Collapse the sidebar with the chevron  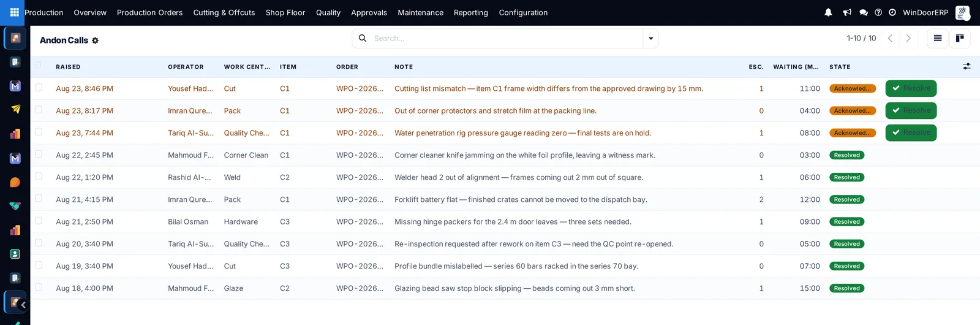tap(23, 305)
